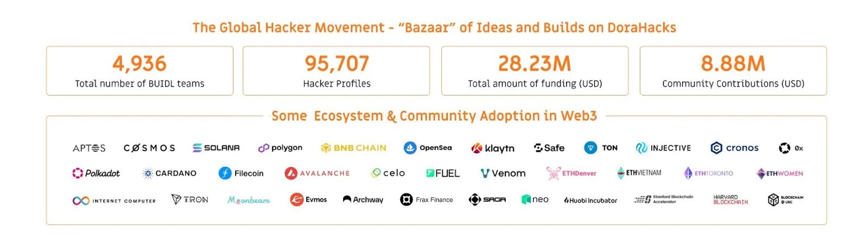Click the Polygon logo
The width and height of the screenshot is (868, 244).
coord(280,148)
